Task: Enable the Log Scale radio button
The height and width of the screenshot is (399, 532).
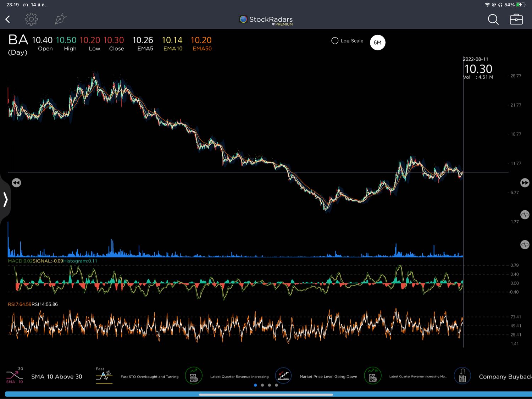Action: click(335, 41)
